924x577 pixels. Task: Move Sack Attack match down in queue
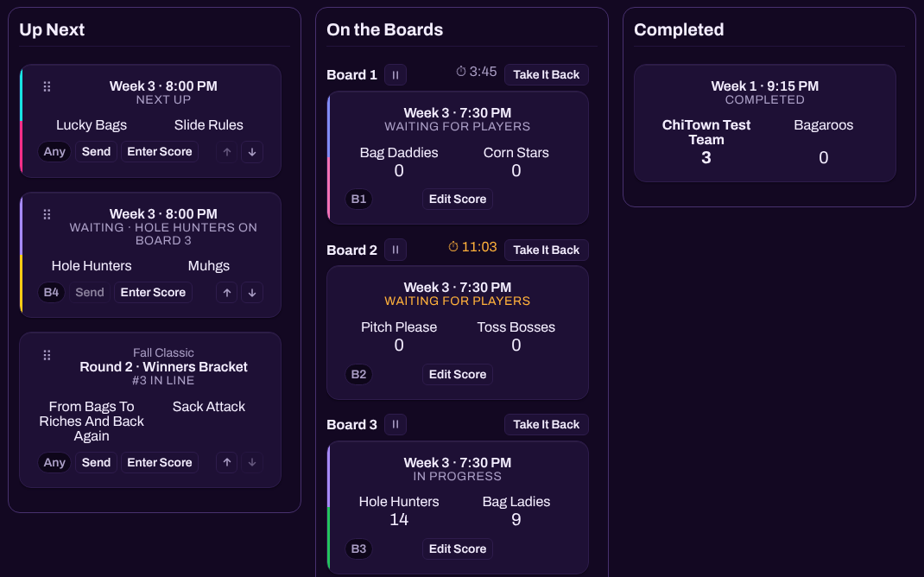point(252,463)
